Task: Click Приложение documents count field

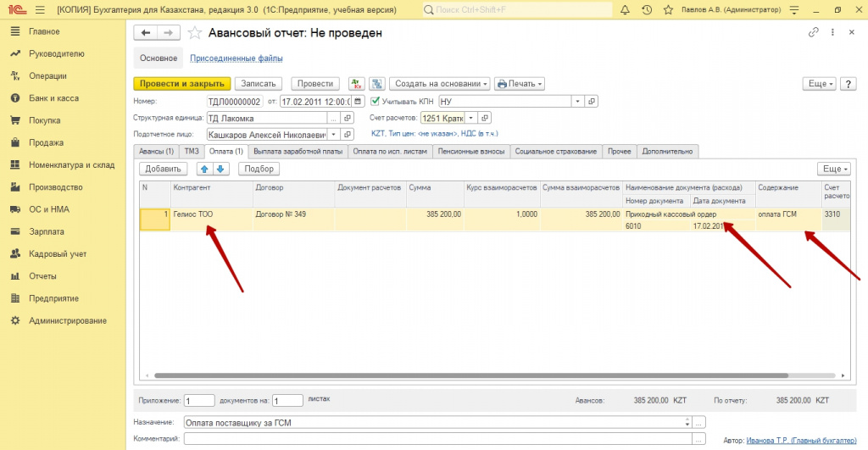Action: point(198,400)
